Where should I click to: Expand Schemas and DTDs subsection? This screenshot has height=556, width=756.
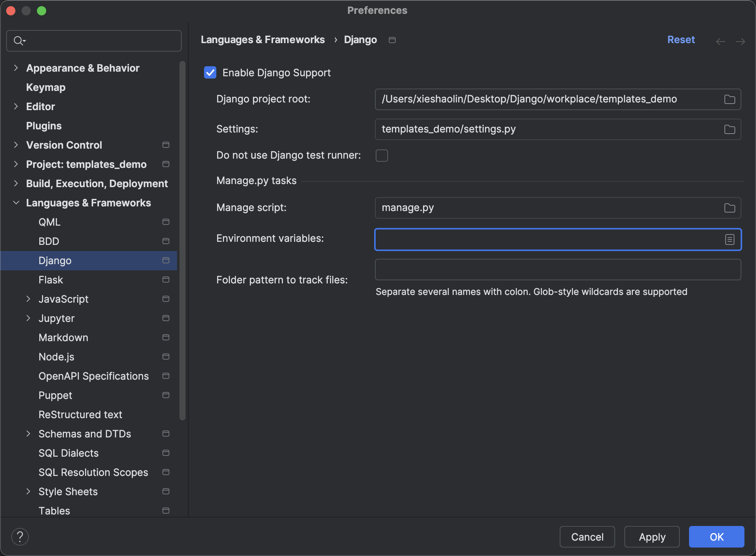pyautogui.click(x=28, y=434)
